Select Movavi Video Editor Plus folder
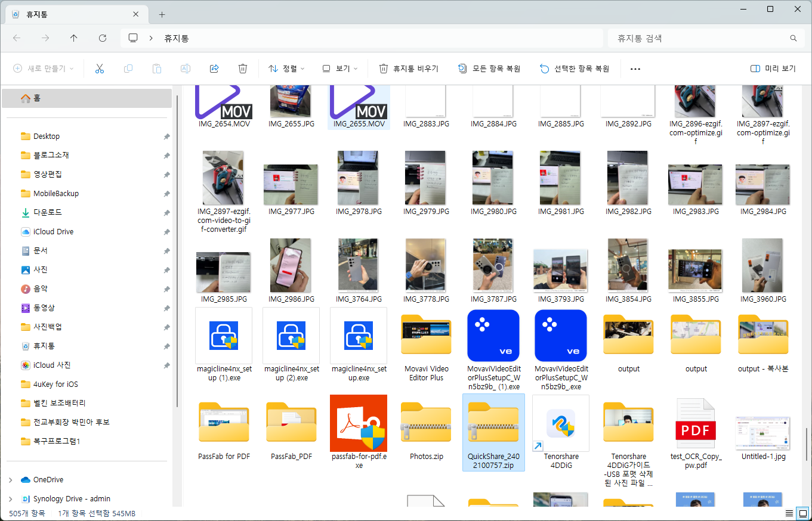This screenshot has height=521, width=812. pos(427,348)
